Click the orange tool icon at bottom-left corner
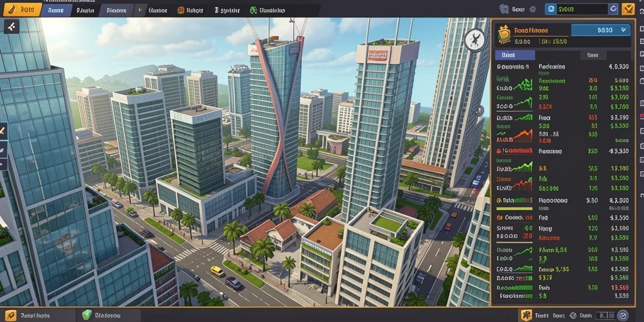Viewport: 644px width, 322px height. coord(11,315)
